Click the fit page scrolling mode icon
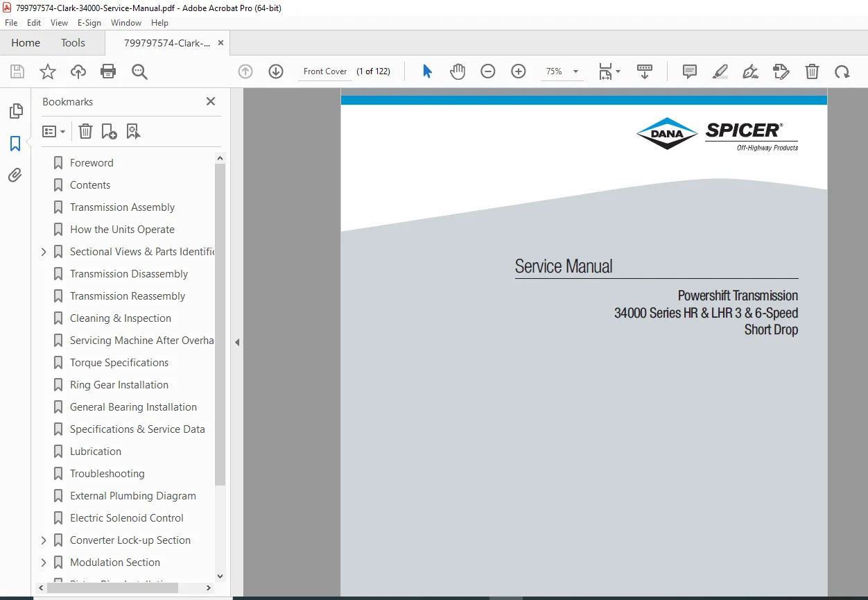The image size is (868, 600). point(605,71)
